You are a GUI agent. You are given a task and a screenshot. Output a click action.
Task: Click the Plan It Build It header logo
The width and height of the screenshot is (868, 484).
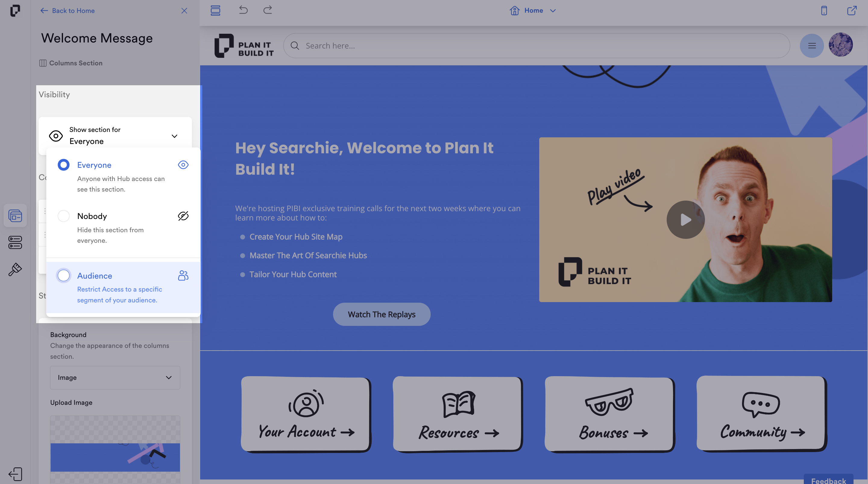[244, 45]
